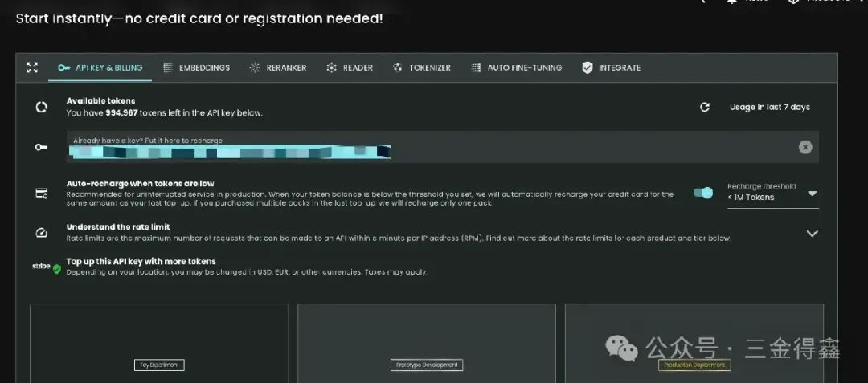Open the API Key & Billing tab

100,68
